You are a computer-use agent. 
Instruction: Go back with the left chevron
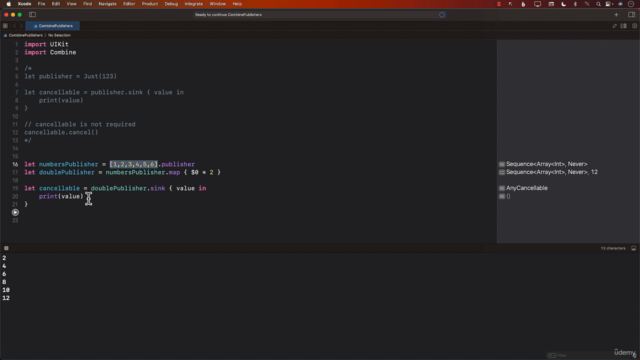(x=15, y=26)
